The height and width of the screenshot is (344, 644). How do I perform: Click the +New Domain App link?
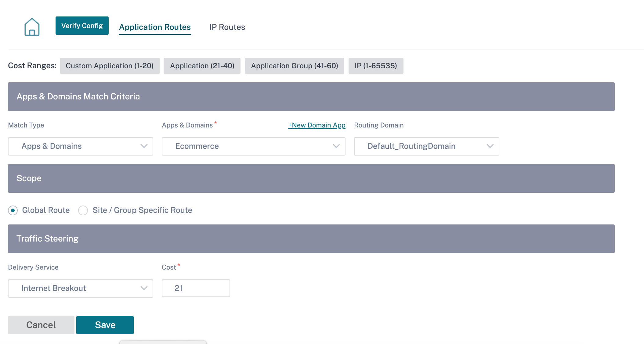[x=317, y=125]
